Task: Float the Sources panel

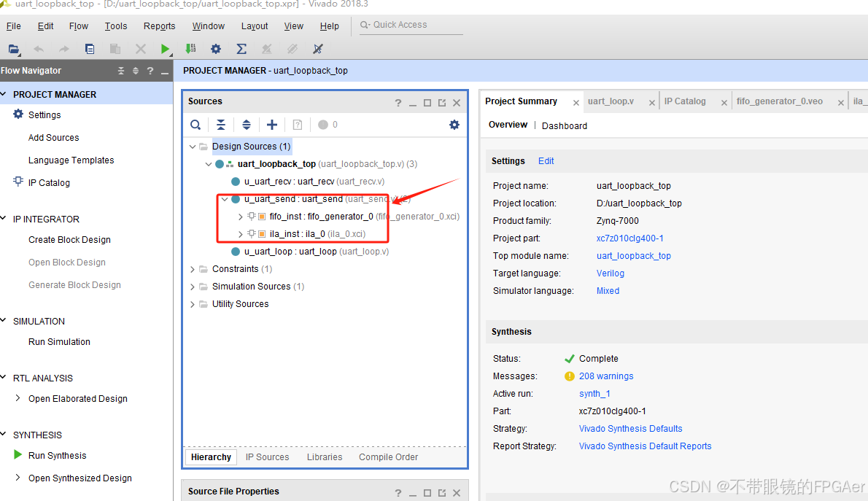Action: click(x=442, y=103)
